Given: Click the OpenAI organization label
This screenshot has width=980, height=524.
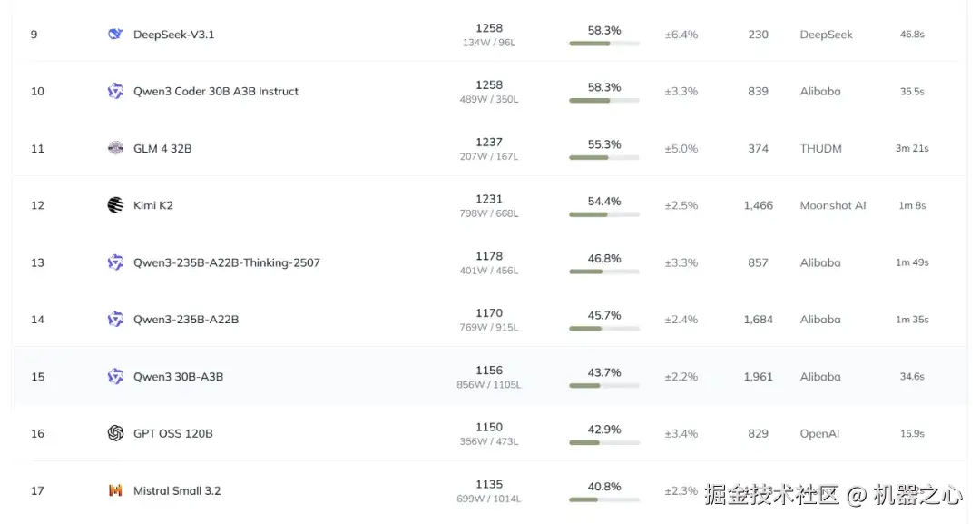Looking at the screenshot, I should coord(819,433).
